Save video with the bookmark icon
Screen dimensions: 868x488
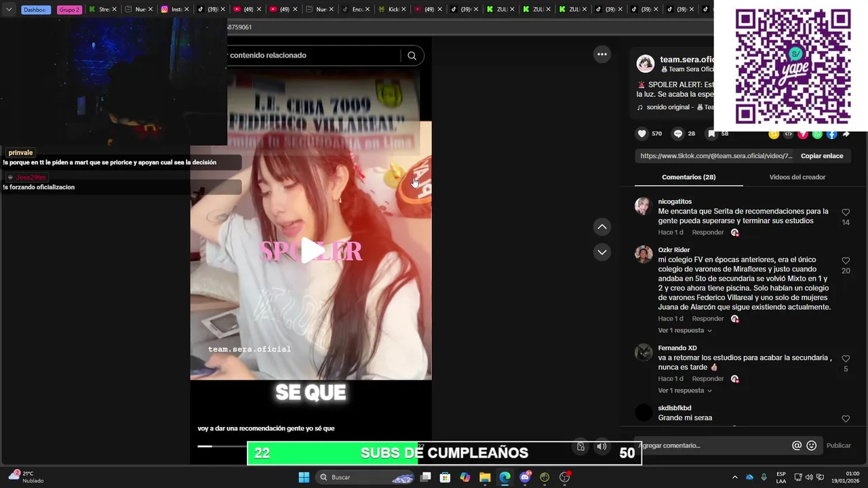tap(711, 134)
